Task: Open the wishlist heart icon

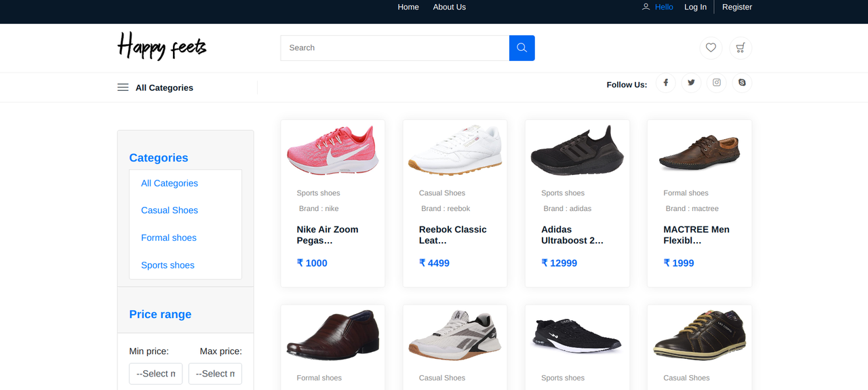Action: pyautogui.click(x=711, y=47)
